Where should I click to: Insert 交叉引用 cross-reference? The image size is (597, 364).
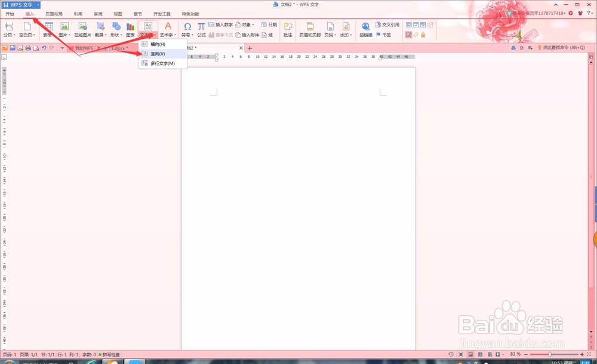point(387,24)
